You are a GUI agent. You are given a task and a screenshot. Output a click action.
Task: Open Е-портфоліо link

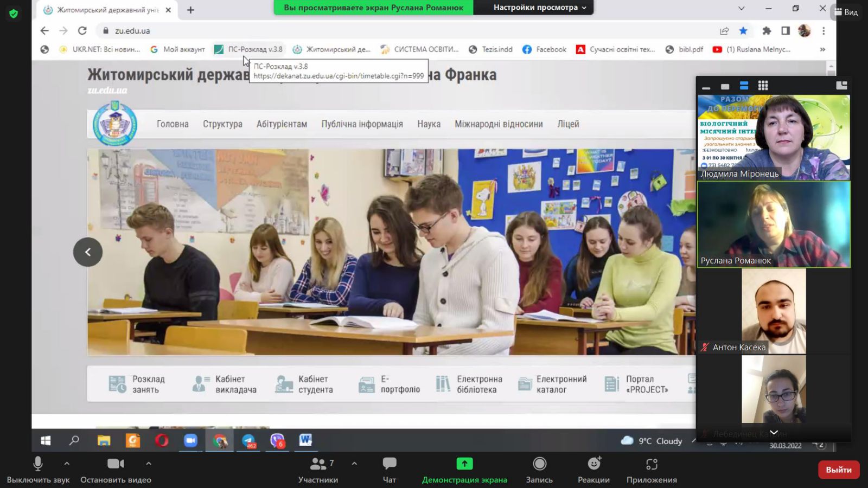coord(389,384)
